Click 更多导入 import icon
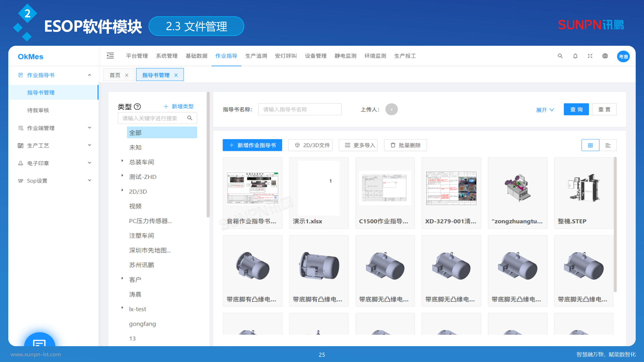The width and height of the screenshot is (644, 362). (x=358, y=145)
